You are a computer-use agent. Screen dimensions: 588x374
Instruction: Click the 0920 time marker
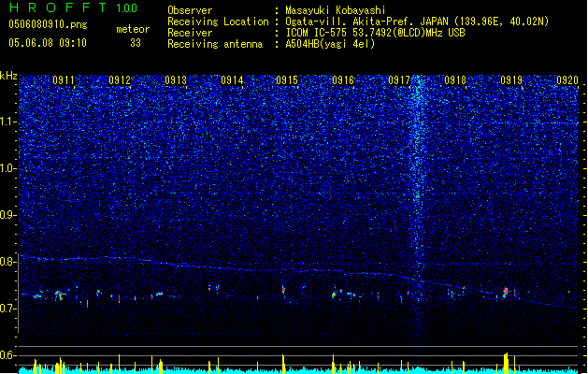tap(567, 80)
